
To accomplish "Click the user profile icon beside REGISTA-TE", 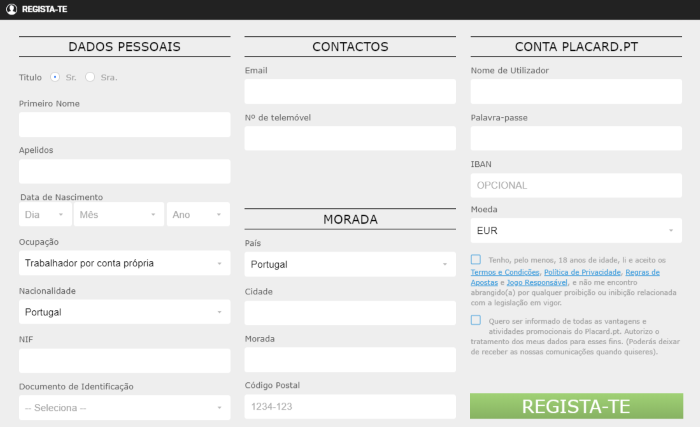I will click(x=11, y=9).
